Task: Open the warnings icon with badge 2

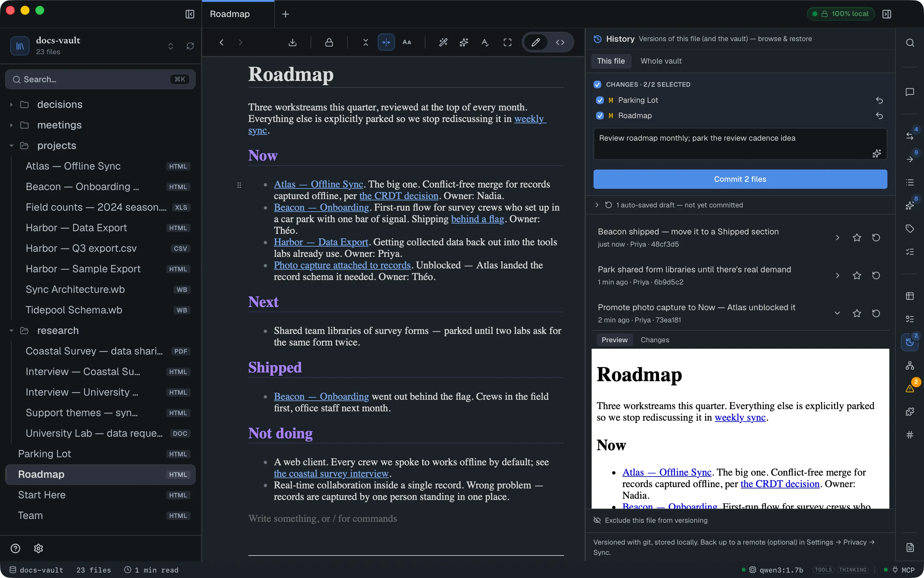Action: click(x=910, y=389)
